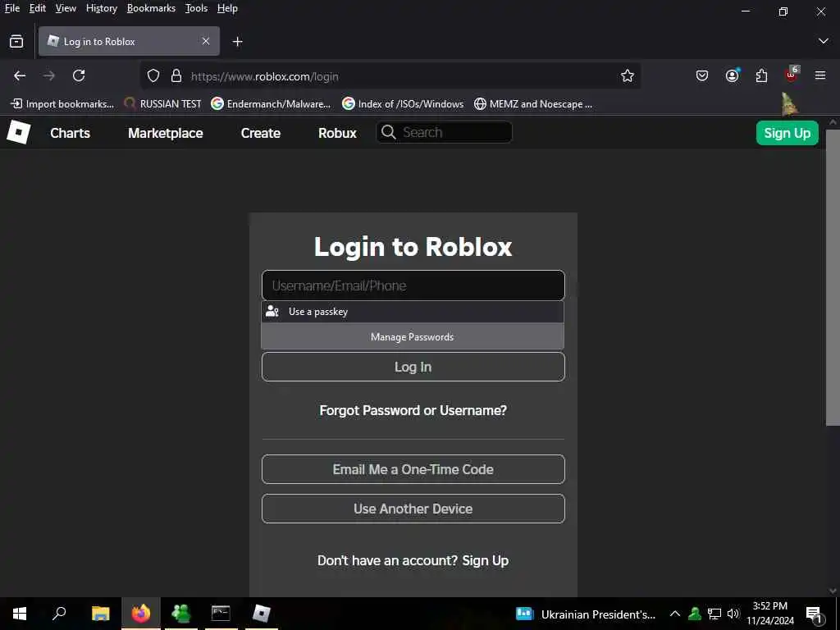Click the page vertical scrollbar thumb

833,277
